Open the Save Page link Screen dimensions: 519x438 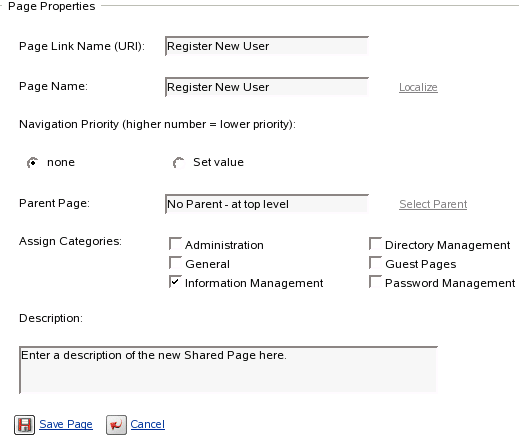[66, 424]
